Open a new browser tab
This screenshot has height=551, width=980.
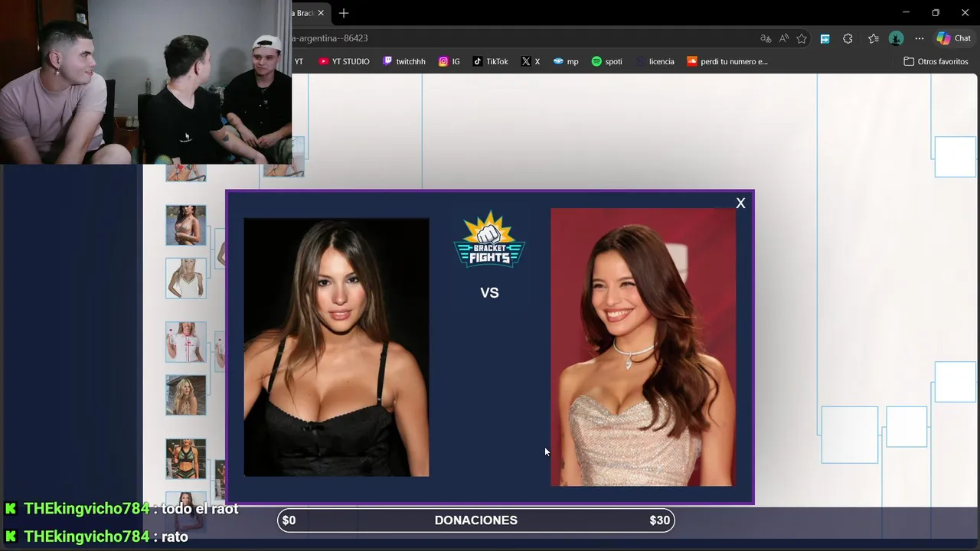(344, 13)
